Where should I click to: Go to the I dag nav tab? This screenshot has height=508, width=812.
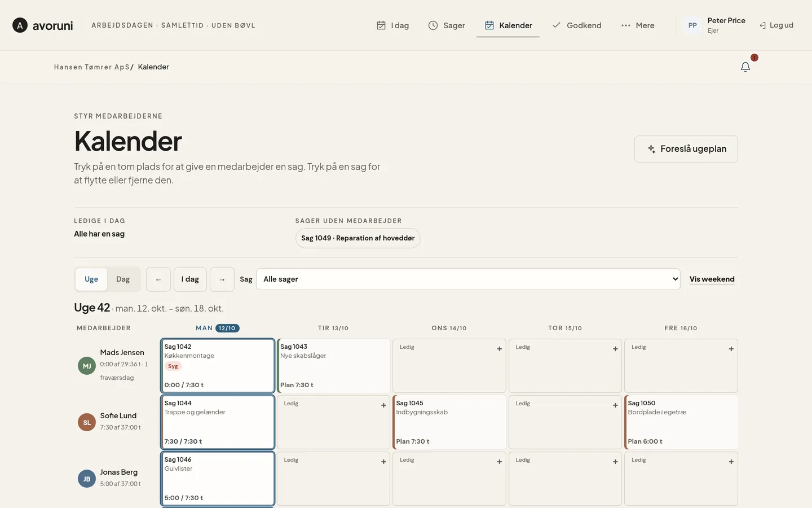(x=392, y=25)
